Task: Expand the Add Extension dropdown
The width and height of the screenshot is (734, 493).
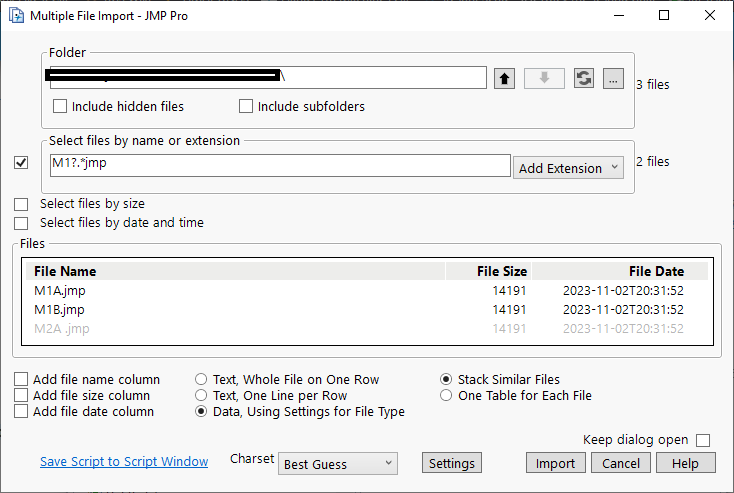Action: tap(568, 168)
